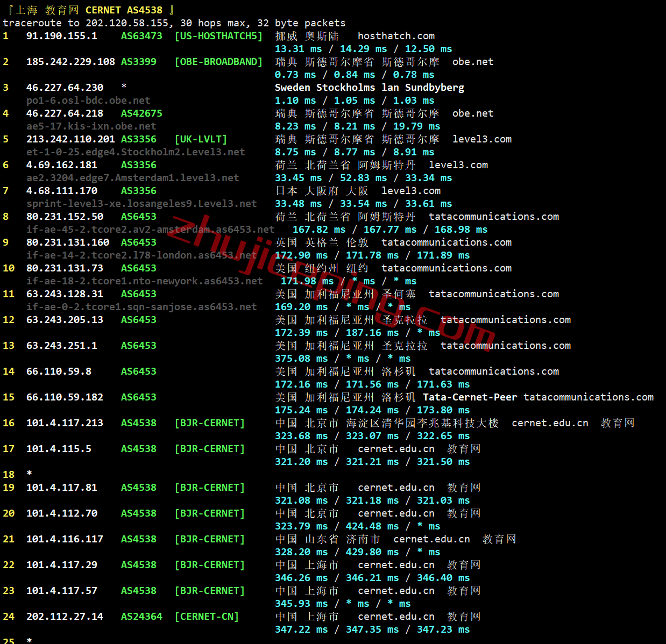666x644 pixels.
Task: Select the latency value 375.08 ms
Action: (301, 359)
